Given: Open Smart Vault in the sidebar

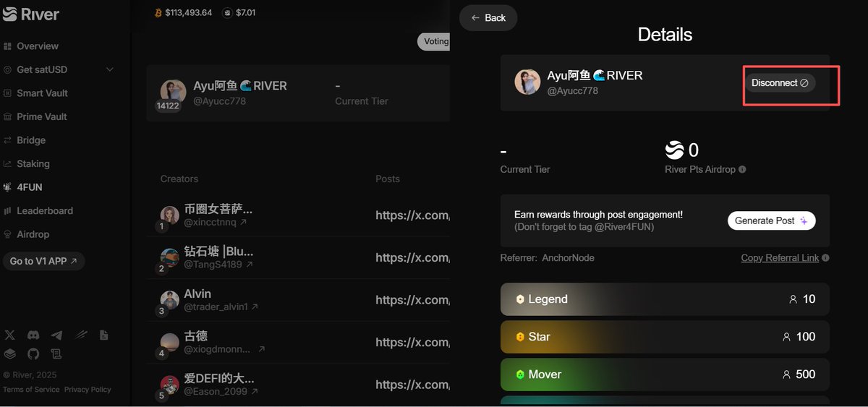Looking at the screenshot, I should [x=36, y=93].
